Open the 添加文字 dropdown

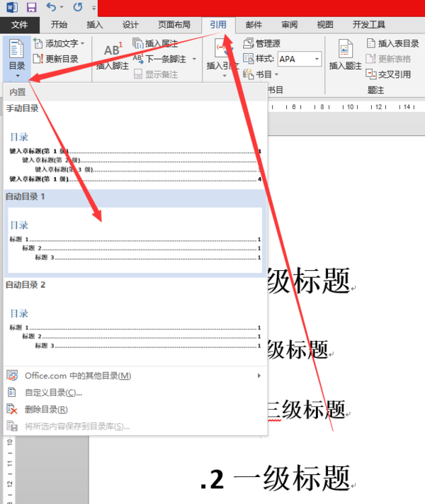[x=83, y=43]
